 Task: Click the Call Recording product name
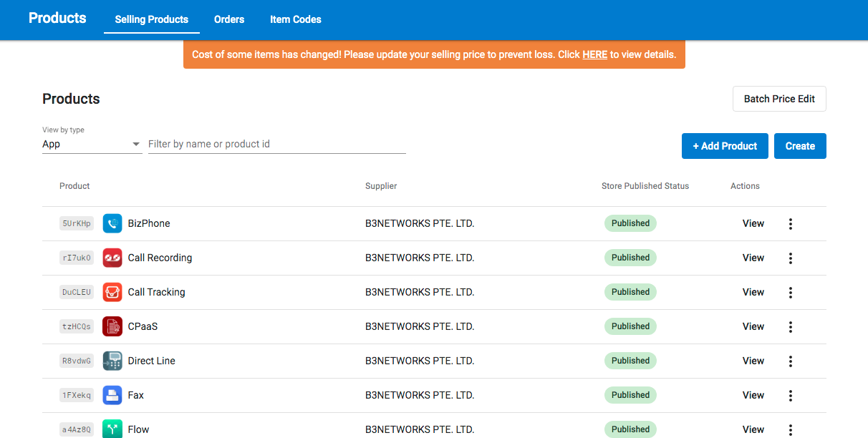[x=160, y=258]
